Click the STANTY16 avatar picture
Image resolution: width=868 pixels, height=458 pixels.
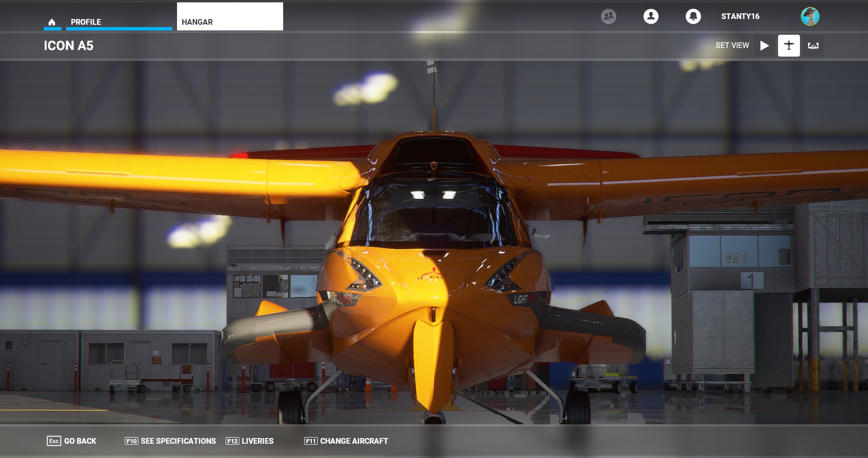pyautogui.click(x=809, y=16)
